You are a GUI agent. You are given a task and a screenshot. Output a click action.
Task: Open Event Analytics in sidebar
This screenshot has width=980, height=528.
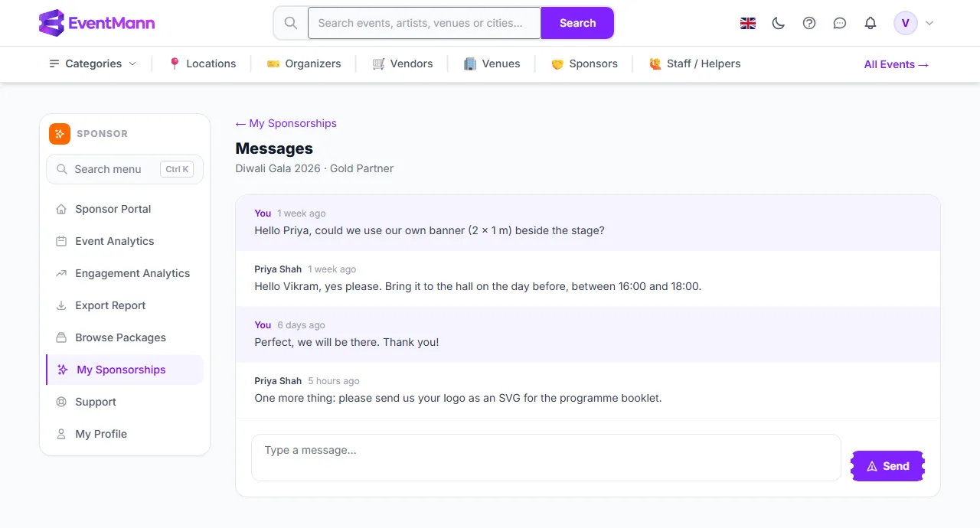point(125,241)
